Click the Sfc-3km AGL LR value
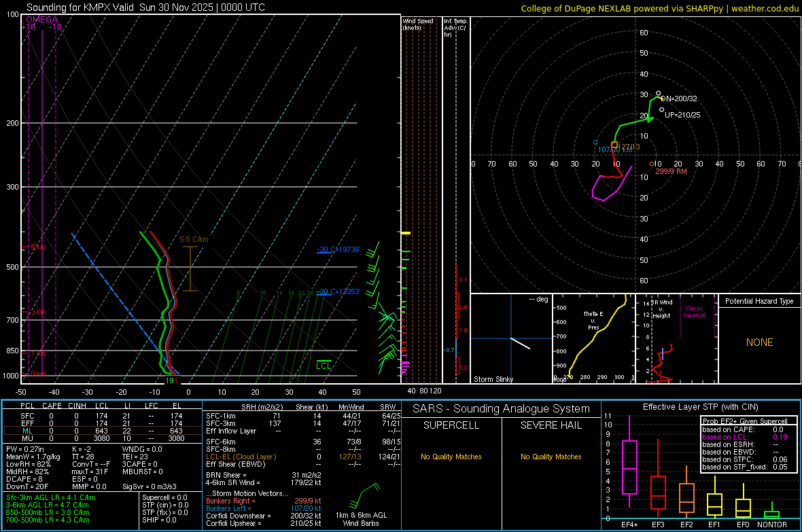This screenshot has height=532, width=802. pos(51,498)
